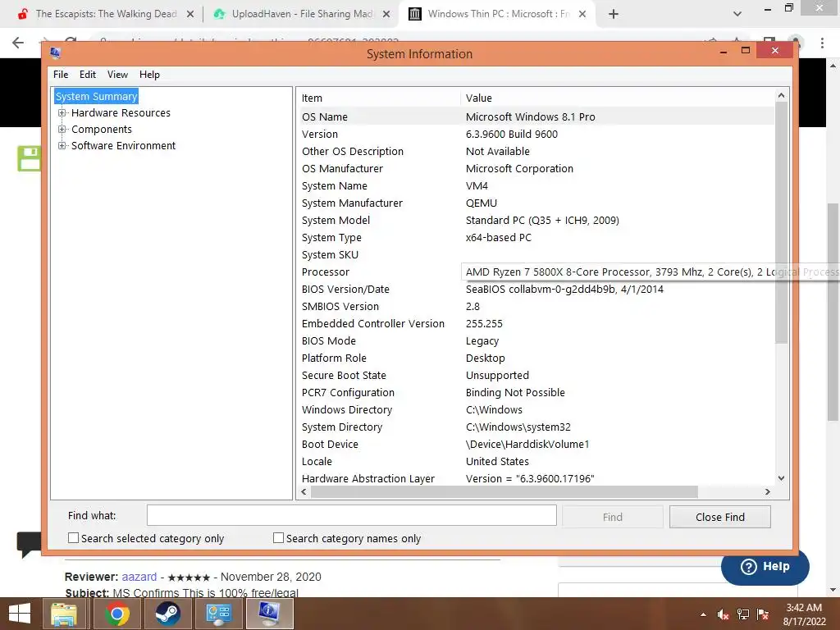The height and width of the screenshot is (630, 840).
Task: Select the Boot Device row
Action: [x=536, y=444]
